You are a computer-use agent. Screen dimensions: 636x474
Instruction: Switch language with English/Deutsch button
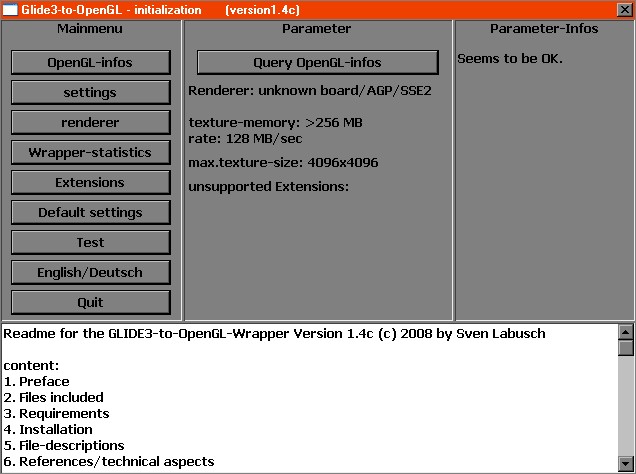90,272
